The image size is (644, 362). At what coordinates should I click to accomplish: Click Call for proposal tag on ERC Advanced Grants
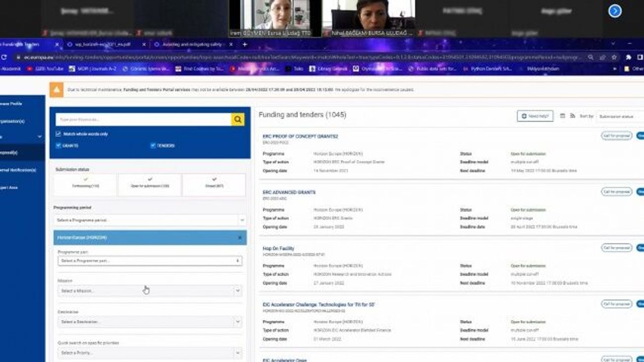click(x=616, y=192)
